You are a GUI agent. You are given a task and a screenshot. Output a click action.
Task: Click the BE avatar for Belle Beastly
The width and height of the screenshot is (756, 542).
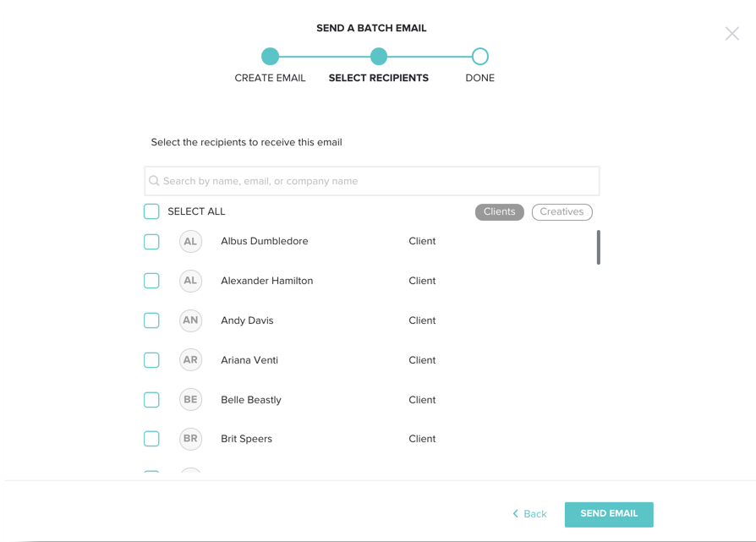(190, 399)
